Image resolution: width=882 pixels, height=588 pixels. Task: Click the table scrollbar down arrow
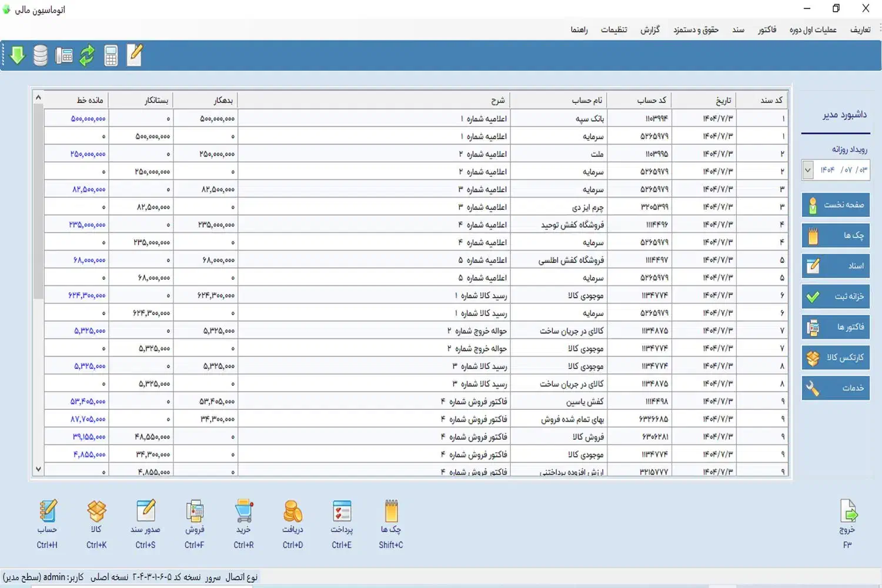pos(38,469)
